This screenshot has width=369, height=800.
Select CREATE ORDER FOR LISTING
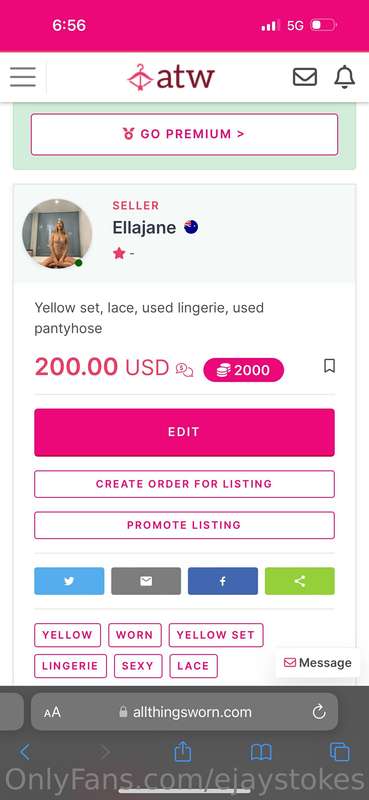184,484
